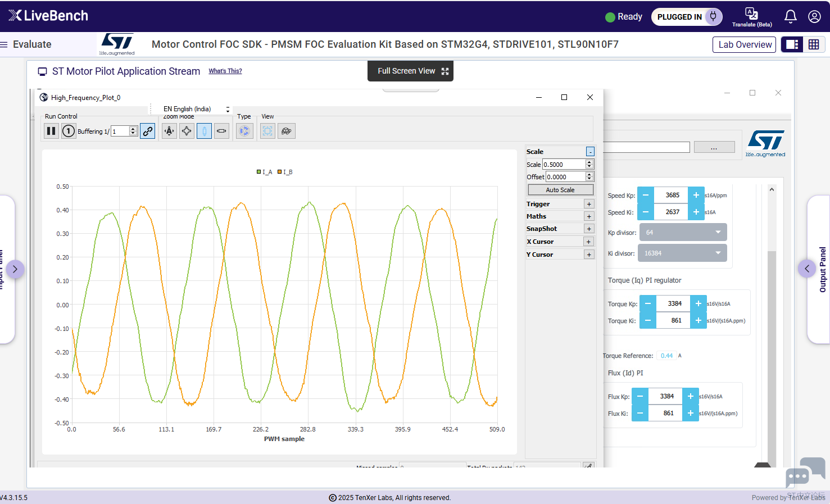Expand the Trigger section
The image size is (830, 504).
pos(589,204)
